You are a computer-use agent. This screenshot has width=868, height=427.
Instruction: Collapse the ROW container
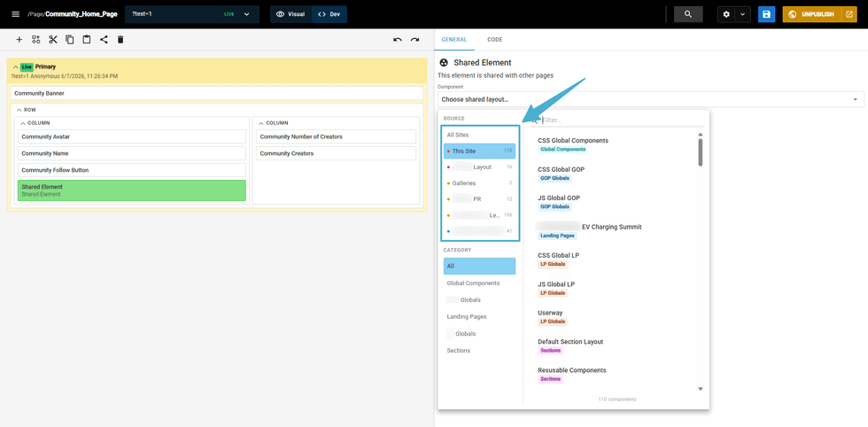[19, 110]
